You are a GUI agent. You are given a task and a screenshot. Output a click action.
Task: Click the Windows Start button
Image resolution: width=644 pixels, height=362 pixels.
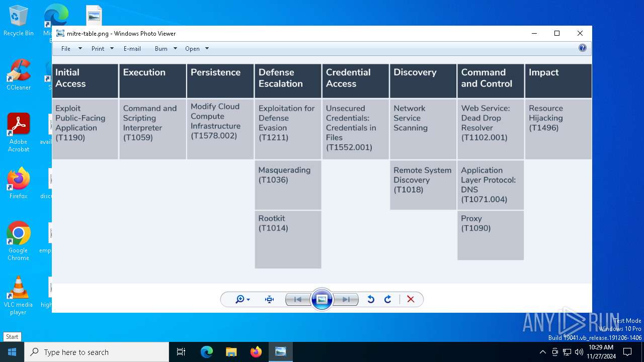click(x=12, y=352)
